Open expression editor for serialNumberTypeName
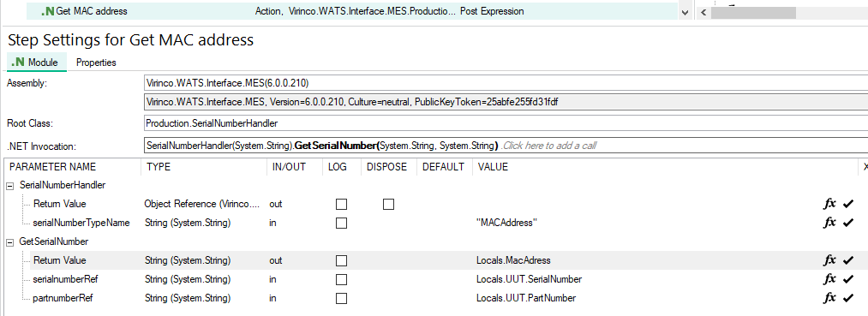868x316 pixels. point(829,223)
